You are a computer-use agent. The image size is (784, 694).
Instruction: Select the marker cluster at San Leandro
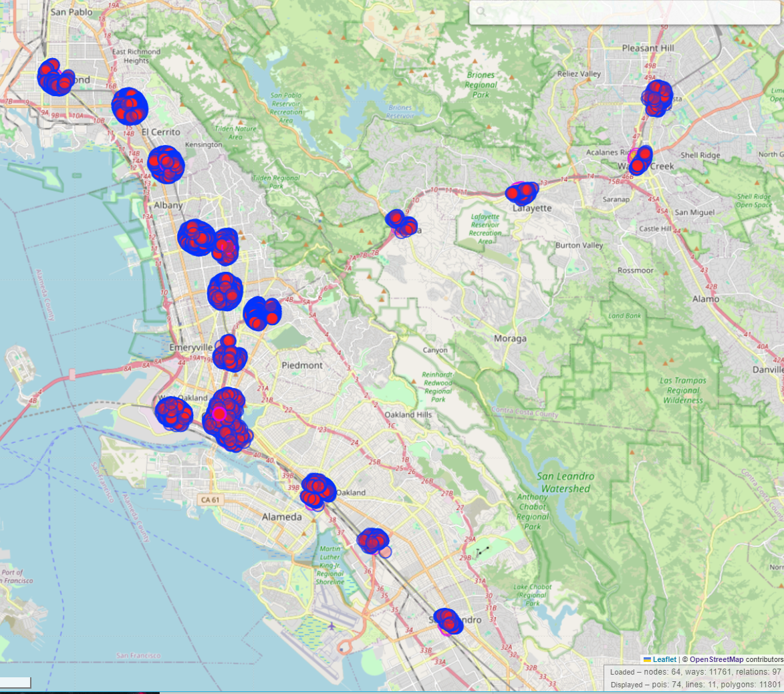tap(448, 621)
